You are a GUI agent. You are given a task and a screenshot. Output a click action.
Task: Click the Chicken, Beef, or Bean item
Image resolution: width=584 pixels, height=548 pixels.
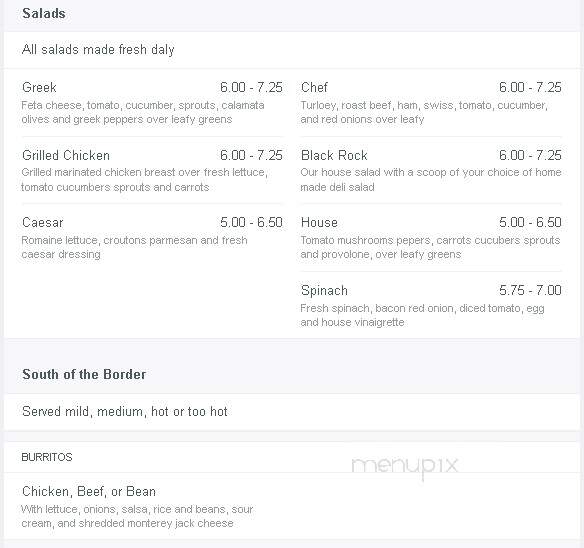point(89,492)
